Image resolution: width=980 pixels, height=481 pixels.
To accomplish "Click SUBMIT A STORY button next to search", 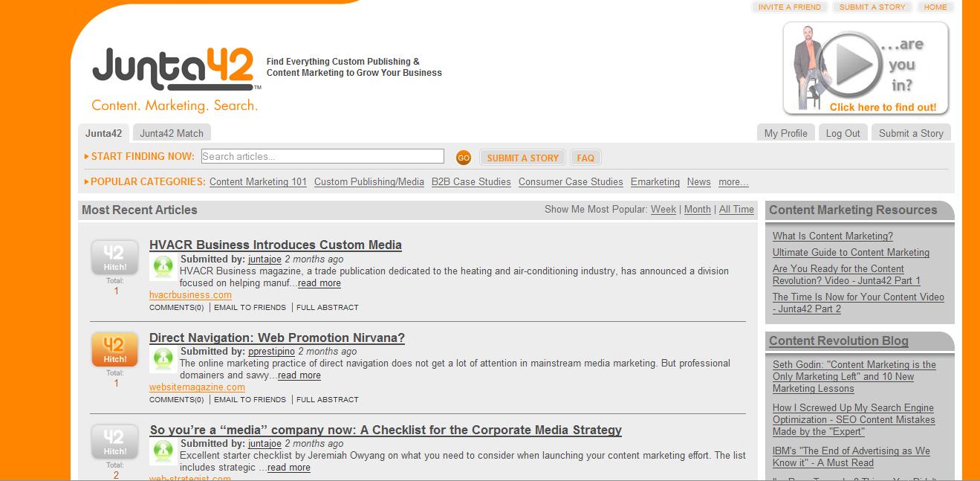I will [522, 158].
